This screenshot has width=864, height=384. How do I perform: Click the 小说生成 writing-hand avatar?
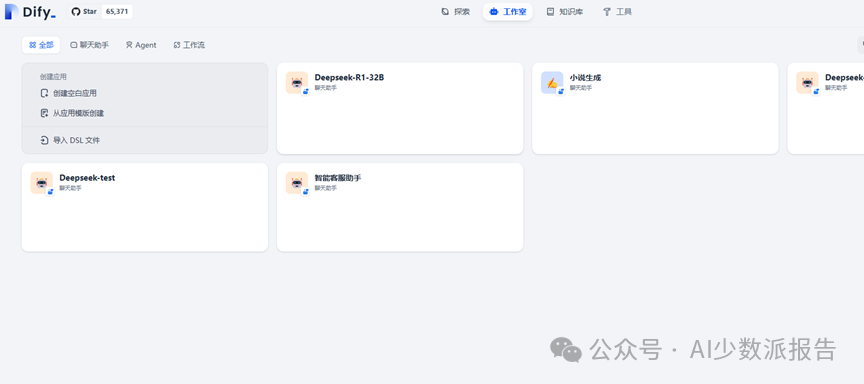point(552,83)
